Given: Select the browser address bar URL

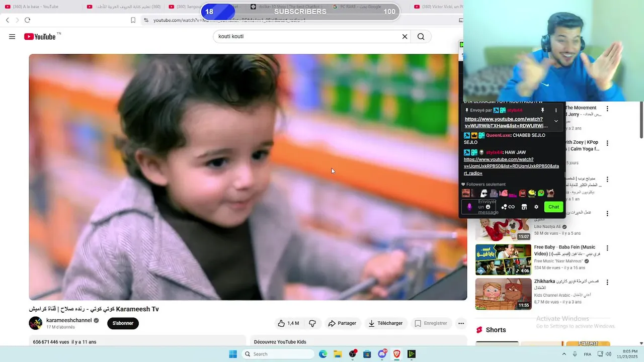Looking at the screenshot, I should (x=229, y=20).
